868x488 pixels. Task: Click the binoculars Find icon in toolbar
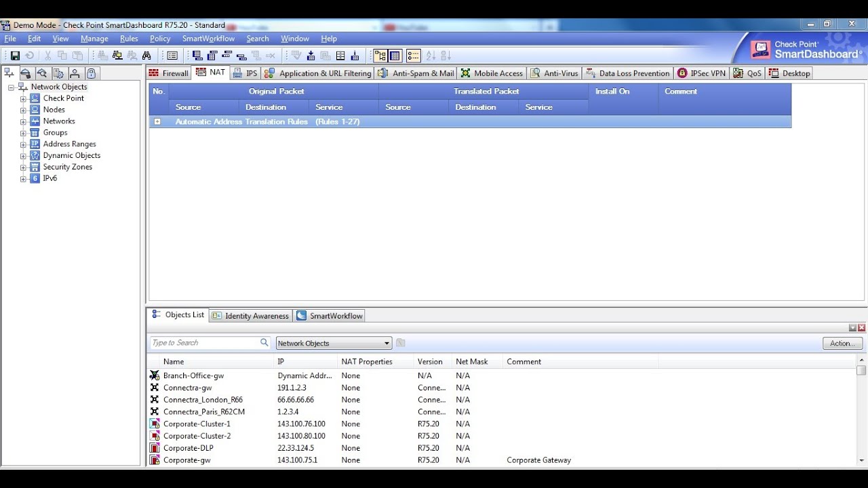[x=146, y=56]
